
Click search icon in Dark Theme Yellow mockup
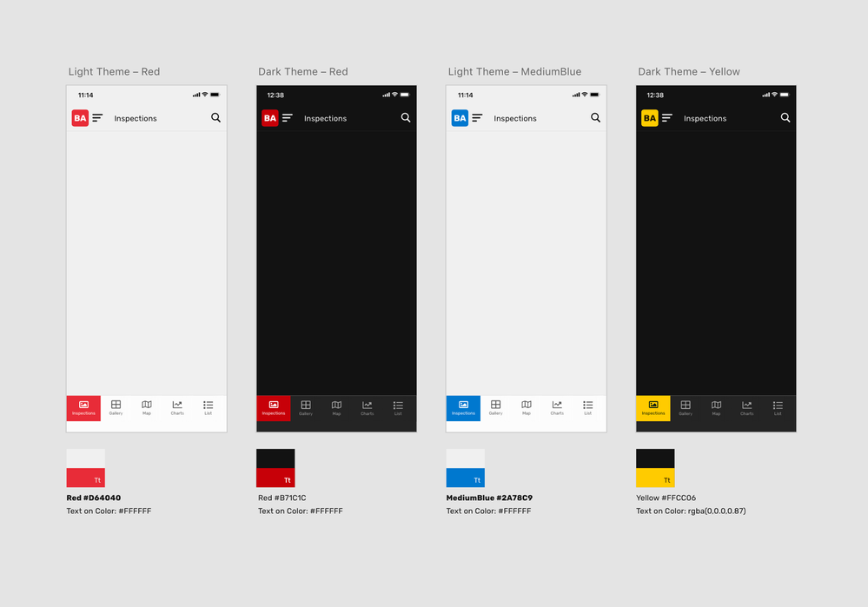(785, 118)
